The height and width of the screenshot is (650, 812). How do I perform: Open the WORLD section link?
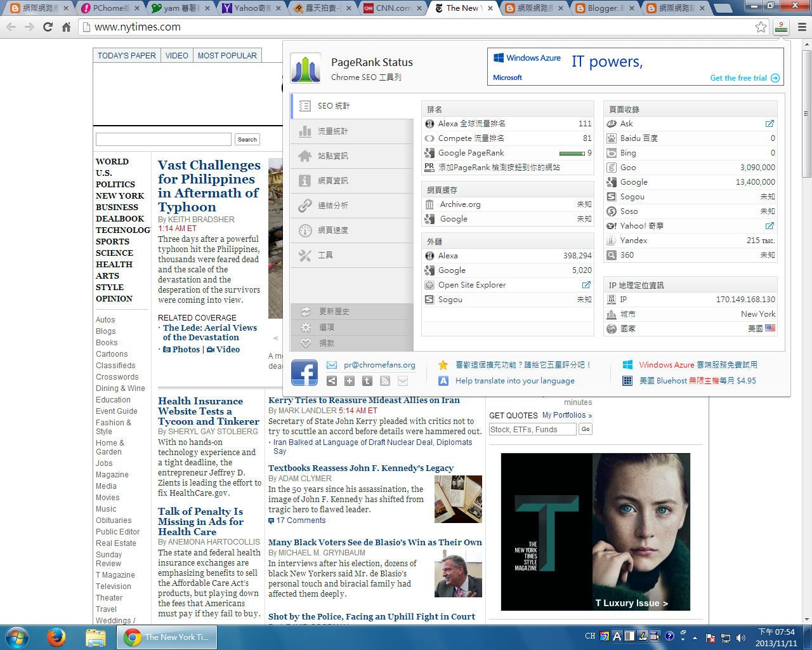pos(112,162)
